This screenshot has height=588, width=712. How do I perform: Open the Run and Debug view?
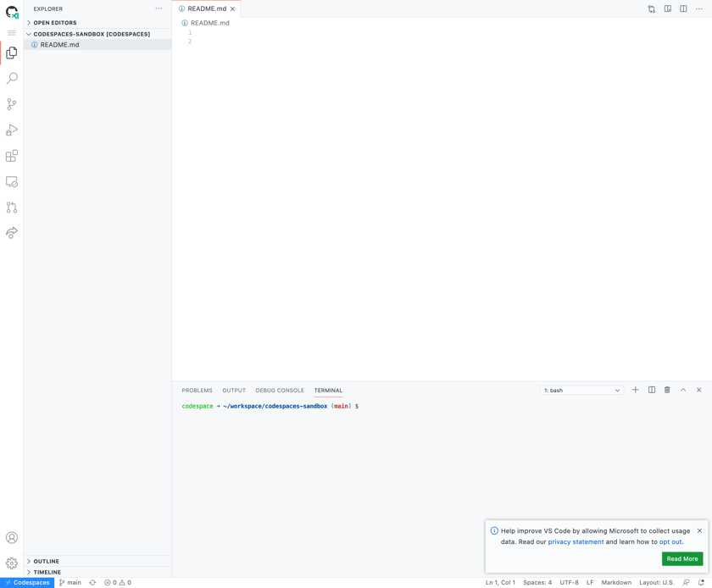click(12, 130)
